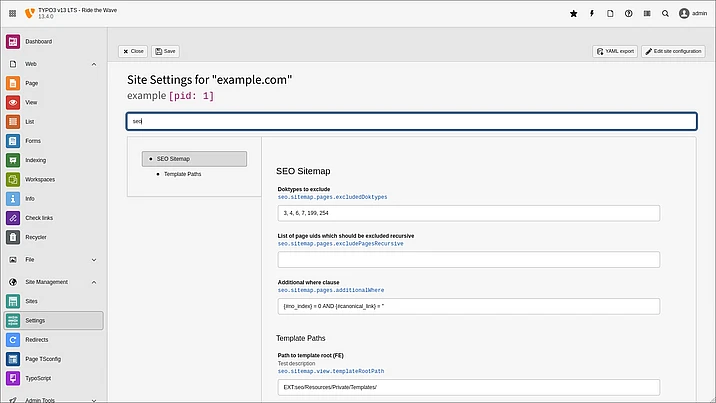Open the help question mark icon
This screenshot has height=403, width=716.
coord(629,14)
